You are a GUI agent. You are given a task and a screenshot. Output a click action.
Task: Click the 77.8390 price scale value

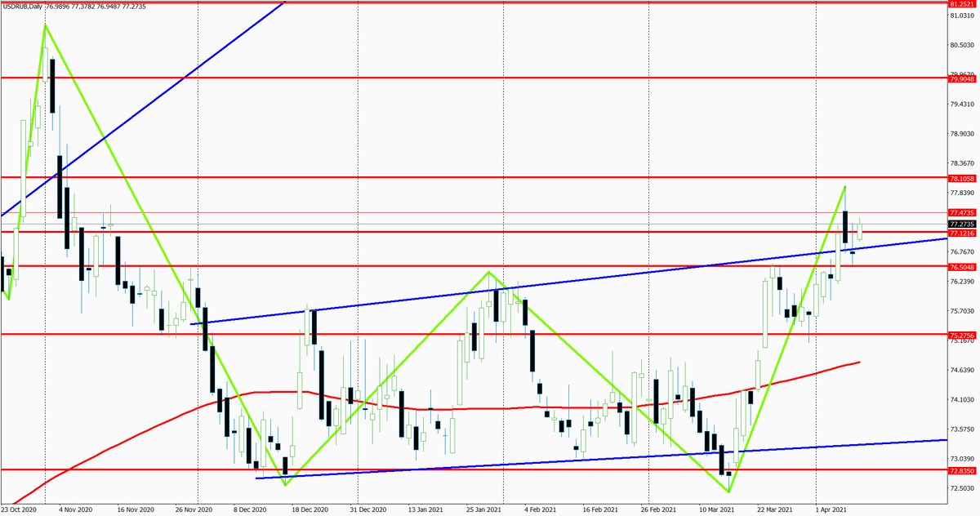[x=963, y=193]
